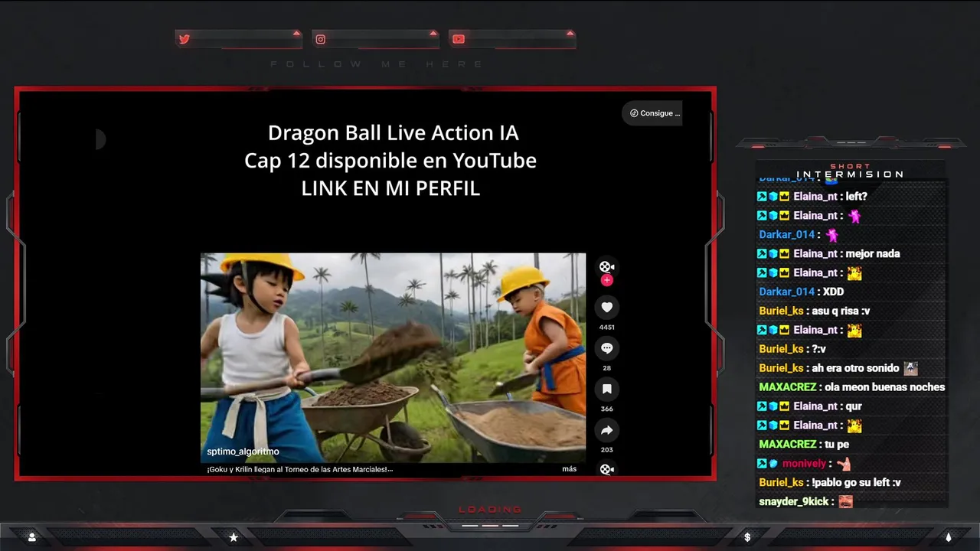This screenshot has height=551, width=980.
Task: Click the INTERMISION chat header
Action: [850, 174]
